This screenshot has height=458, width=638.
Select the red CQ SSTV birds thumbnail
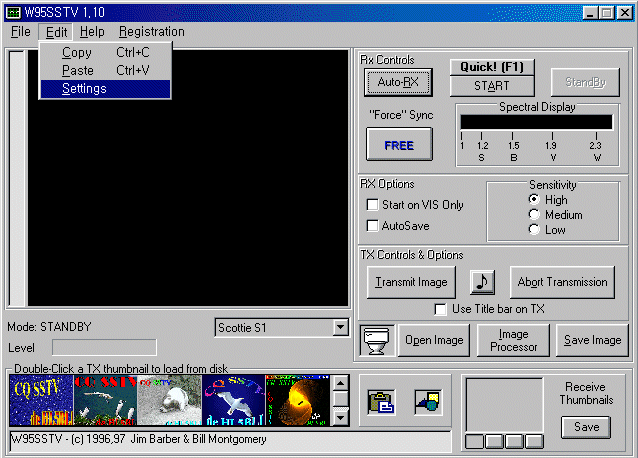click(105, 400)
